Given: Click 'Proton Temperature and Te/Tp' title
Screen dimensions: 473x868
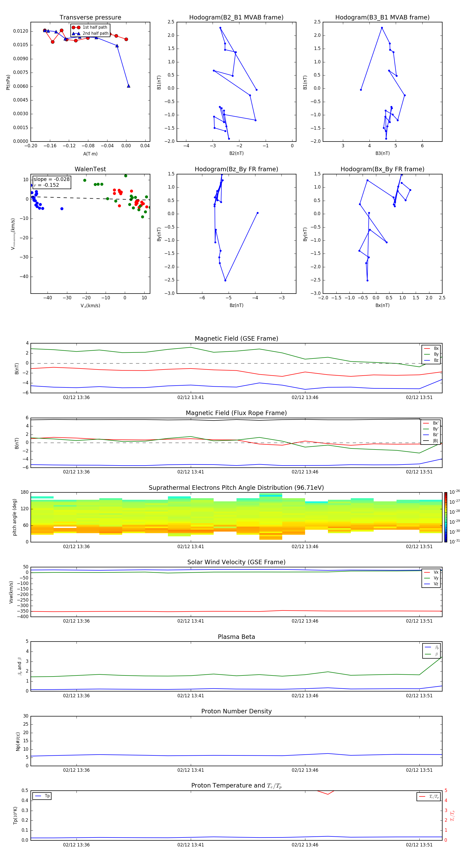Looking at the screenshot, I should tap(236, 786).
